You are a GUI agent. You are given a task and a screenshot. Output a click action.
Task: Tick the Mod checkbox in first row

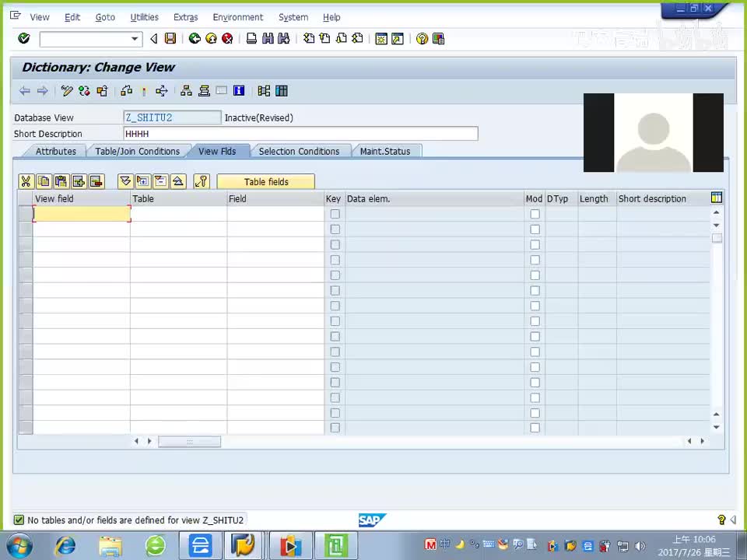[535, 214]
